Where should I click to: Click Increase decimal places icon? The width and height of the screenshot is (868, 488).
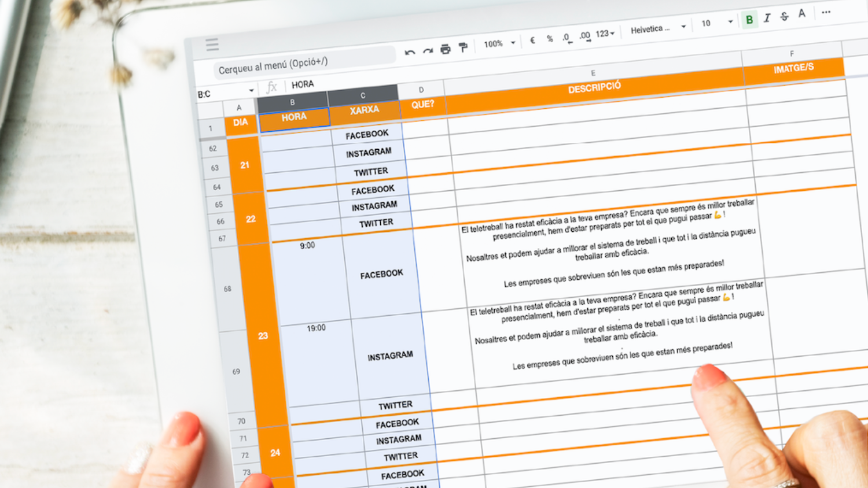(x=585, y=36)
